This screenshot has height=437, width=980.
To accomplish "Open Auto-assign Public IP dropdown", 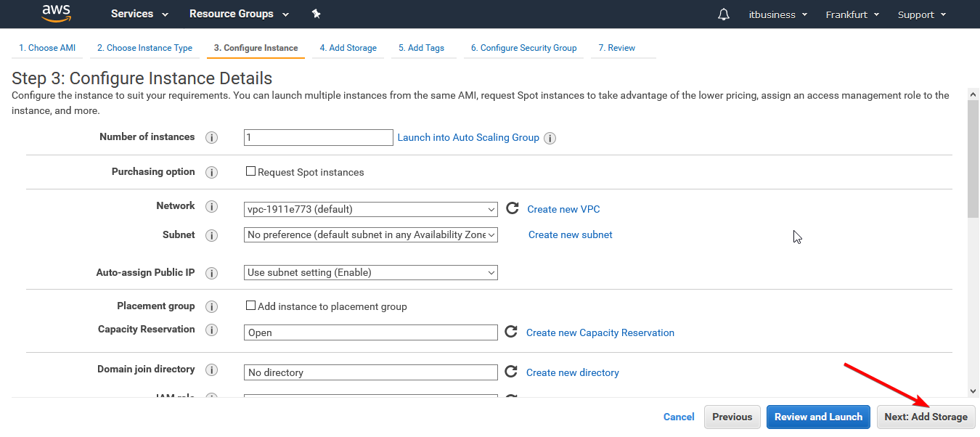I will click(x=371, y=273).
